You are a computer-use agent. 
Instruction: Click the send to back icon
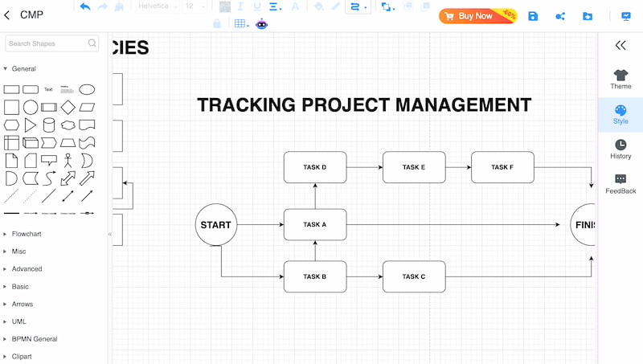click(425, 6)
